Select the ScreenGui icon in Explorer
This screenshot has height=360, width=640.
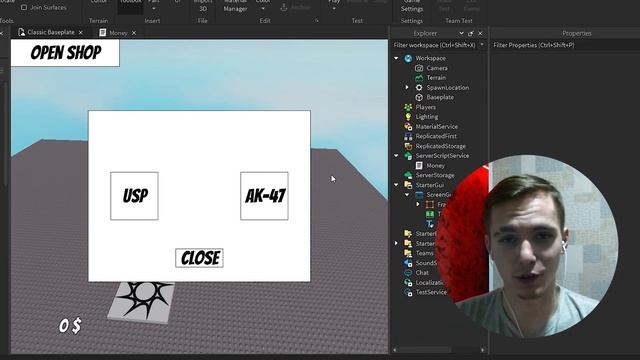tap(419, 195)
